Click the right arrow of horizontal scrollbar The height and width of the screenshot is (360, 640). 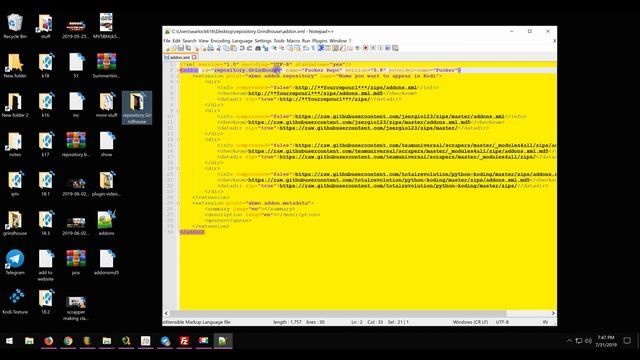pos(553,313)
